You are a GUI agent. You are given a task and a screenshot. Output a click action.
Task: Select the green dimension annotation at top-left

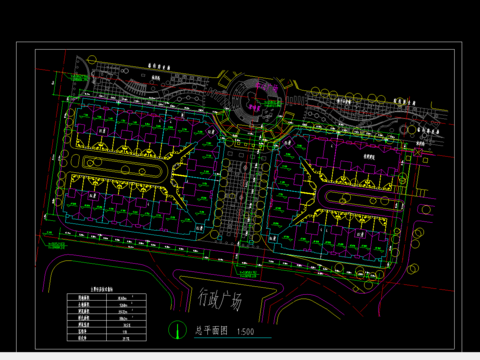pos(79,79)
